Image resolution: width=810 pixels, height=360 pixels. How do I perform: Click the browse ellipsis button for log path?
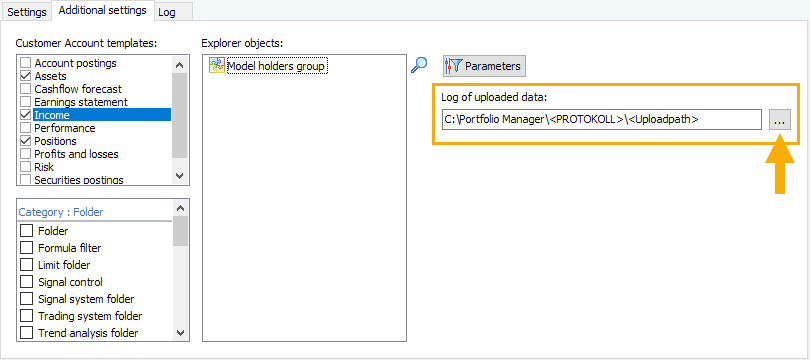tap(780, 119)
